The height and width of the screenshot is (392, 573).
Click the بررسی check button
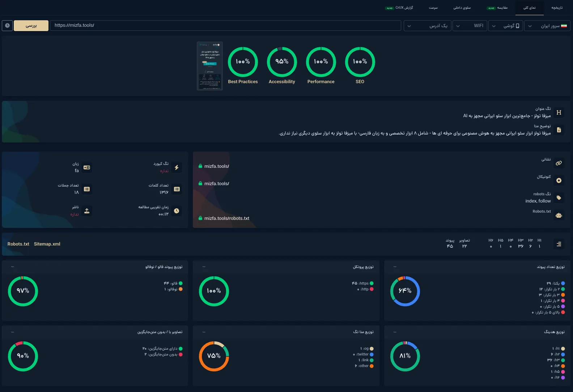(x=31, y=26)
